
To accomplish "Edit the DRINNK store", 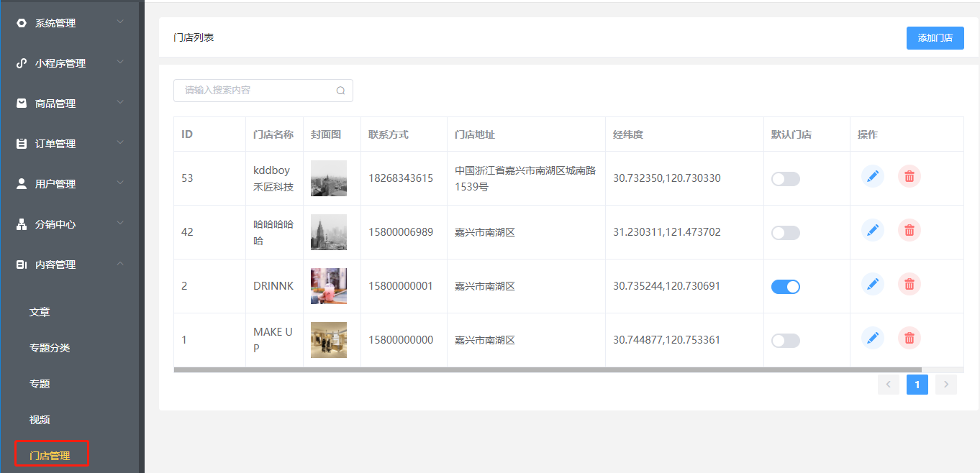I will (873, 284).
